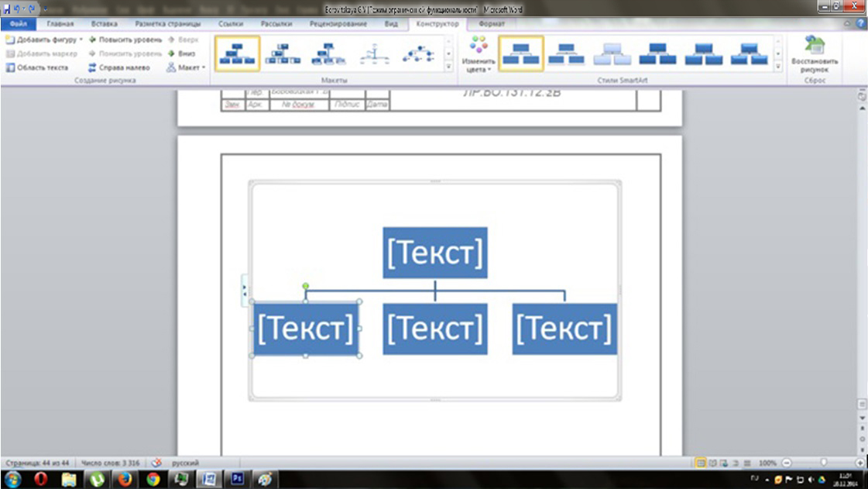Open Windows Start button
The image size is (868, 489).
pyautogui.click(x=13, y=479)
